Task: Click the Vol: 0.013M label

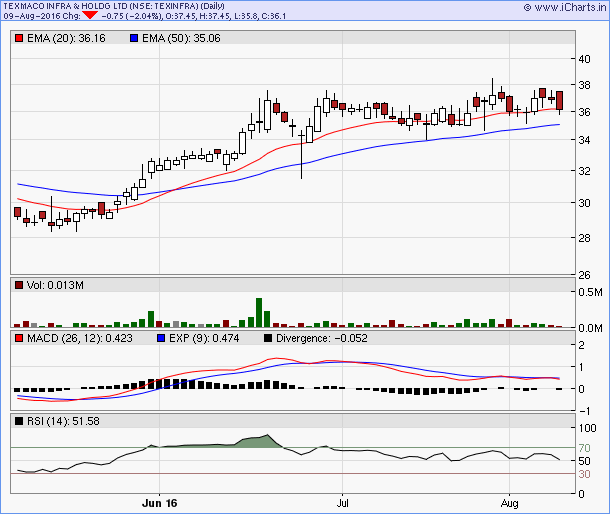Action: point(55,285)
